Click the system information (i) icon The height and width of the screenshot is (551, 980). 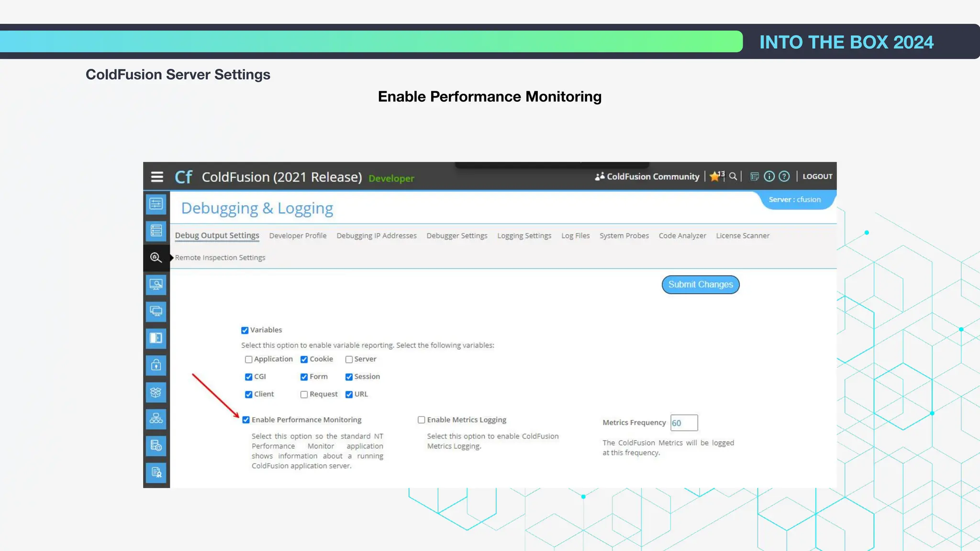point(769,176)
